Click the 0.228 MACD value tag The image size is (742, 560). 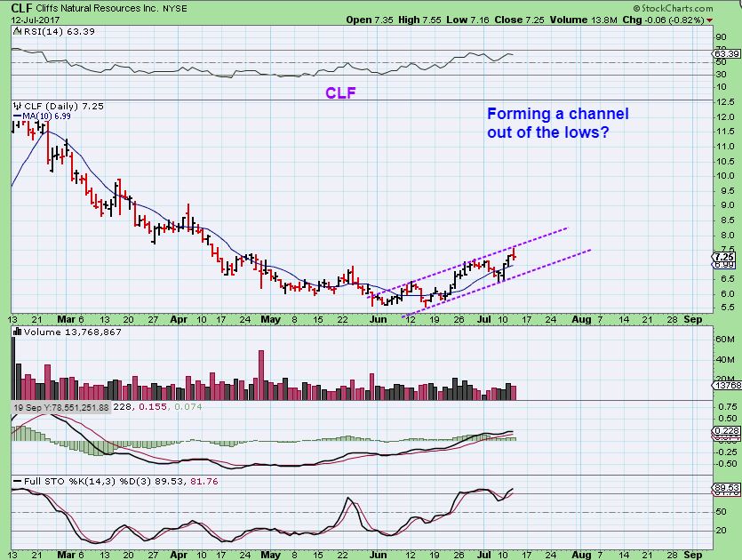click(726, 430)
